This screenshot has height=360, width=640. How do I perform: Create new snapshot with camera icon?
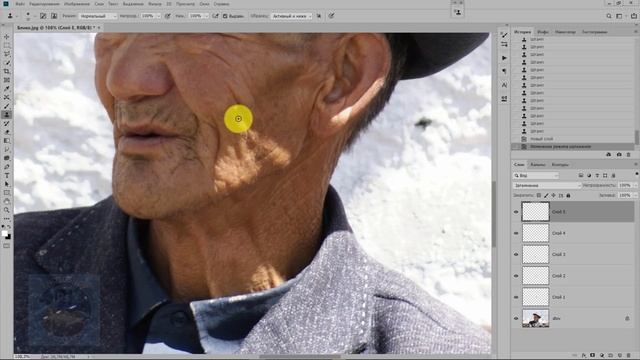(x=619, y=155)
